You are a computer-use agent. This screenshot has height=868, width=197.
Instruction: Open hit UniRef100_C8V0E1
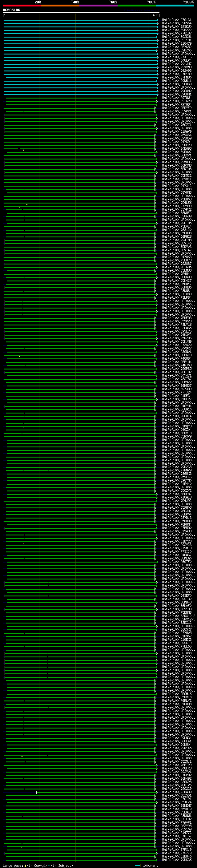coord(176,179)
